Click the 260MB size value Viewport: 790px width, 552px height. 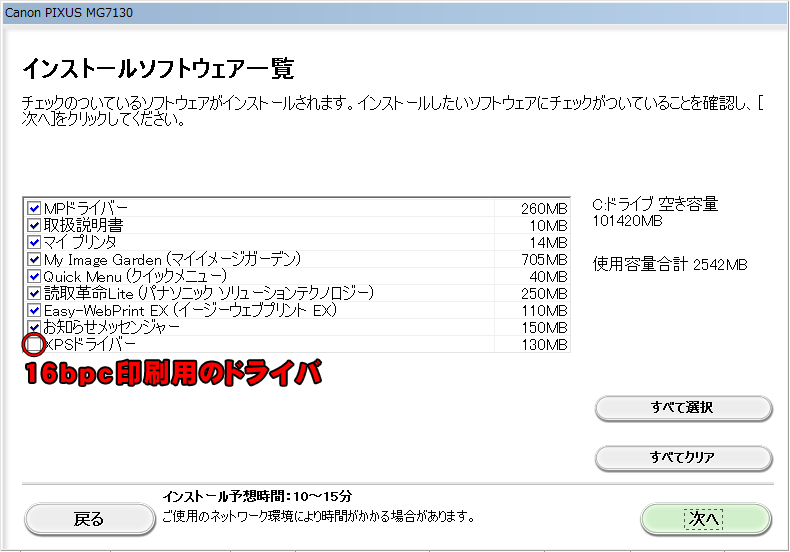click(x=544, y=209)
